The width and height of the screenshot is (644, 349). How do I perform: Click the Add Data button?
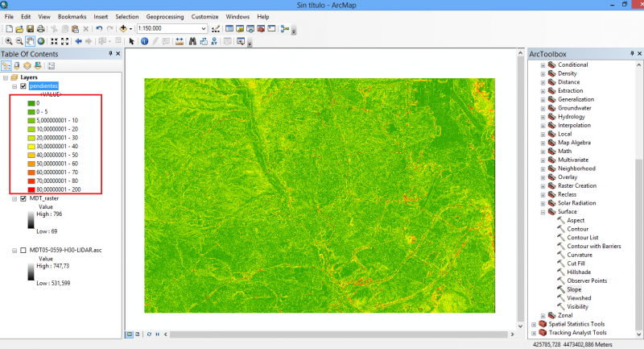click(x=123, y=29)
